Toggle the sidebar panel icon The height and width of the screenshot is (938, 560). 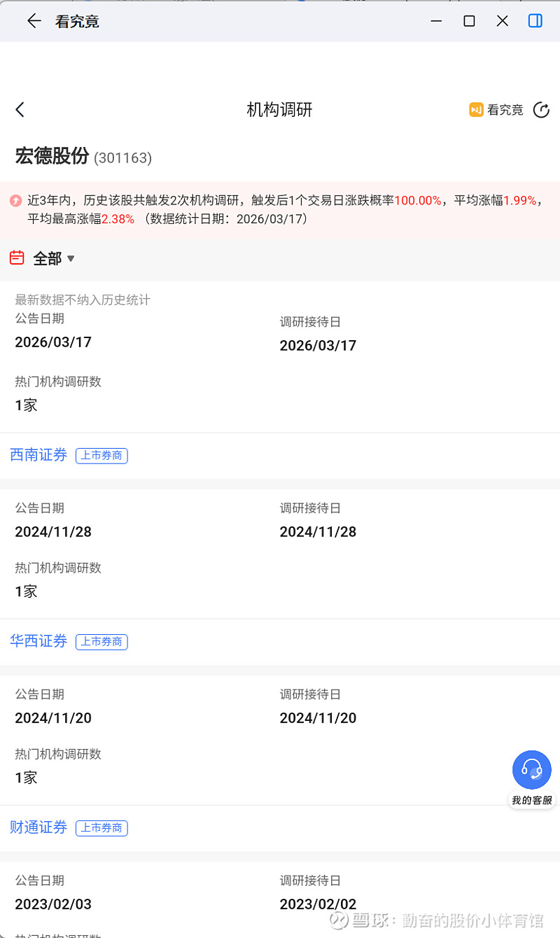pyautogui.click(x=535, y=21)
